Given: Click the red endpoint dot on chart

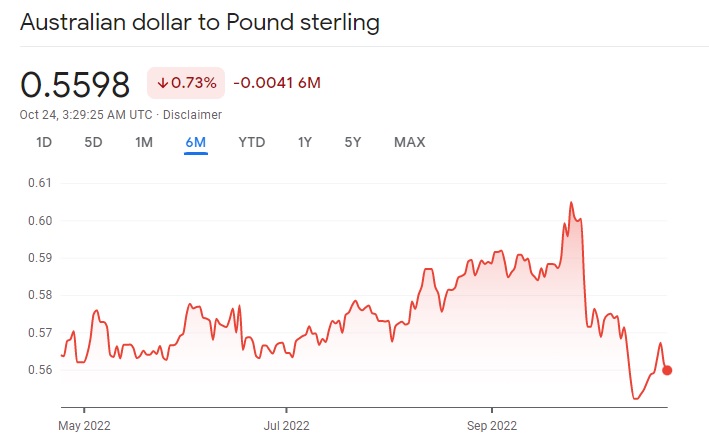Looking at the screenshot, I should coord(667,370).
